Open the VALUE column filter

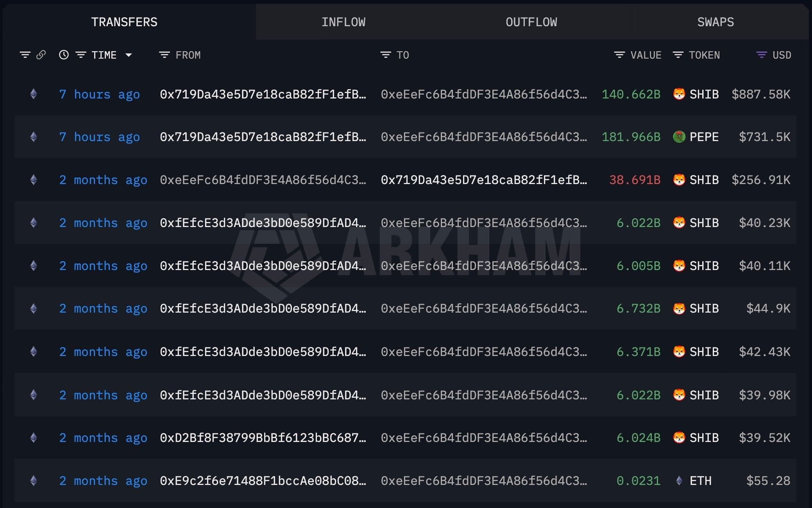[619, 55]
